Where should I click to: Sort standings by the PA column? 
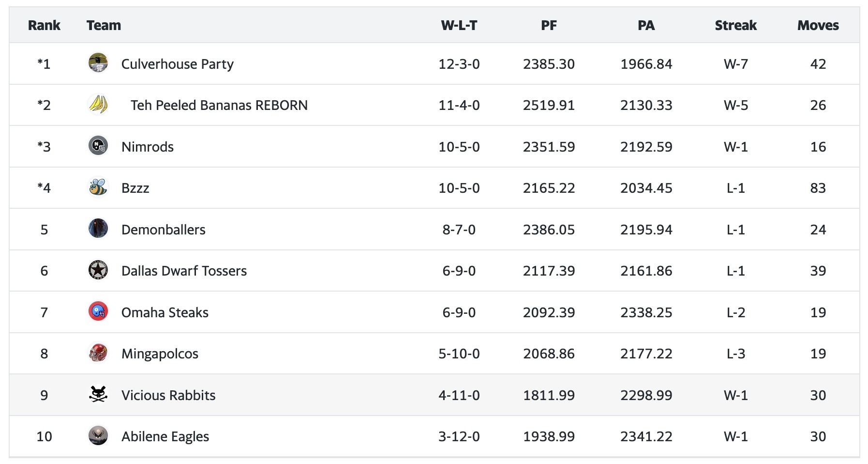click(647, 25)
